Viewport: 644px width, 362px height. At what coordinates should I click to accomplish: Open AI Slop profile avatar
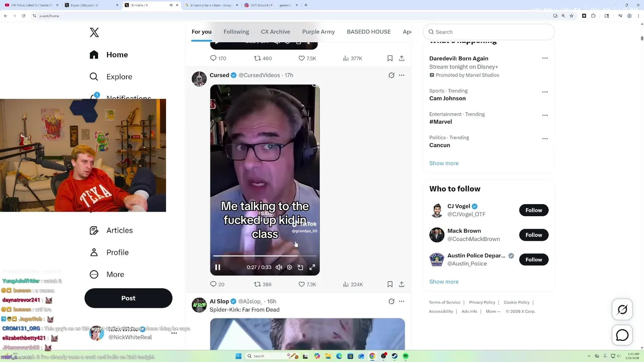pyautogui.click(x=199, y=305)
